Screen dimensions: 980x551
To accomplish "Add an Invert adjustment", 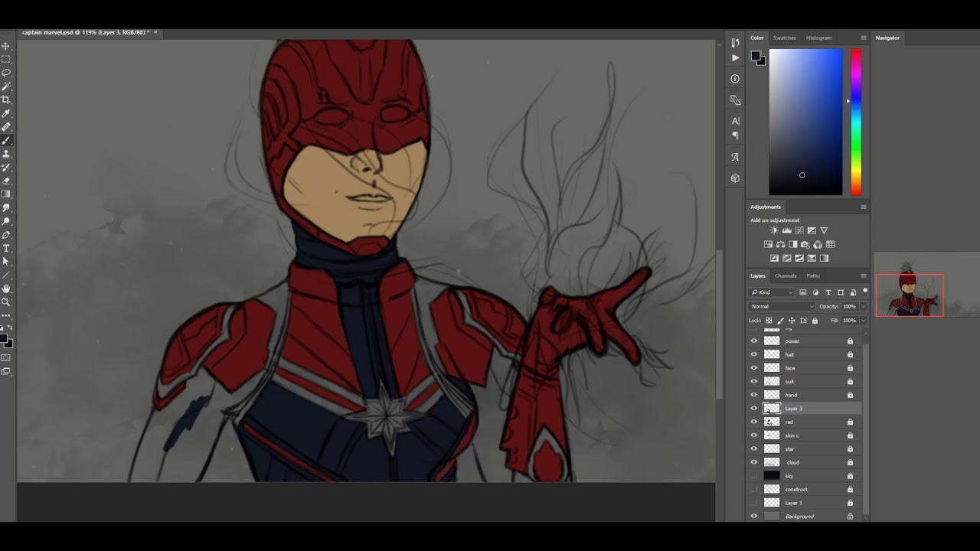I will tap(774, 258).
